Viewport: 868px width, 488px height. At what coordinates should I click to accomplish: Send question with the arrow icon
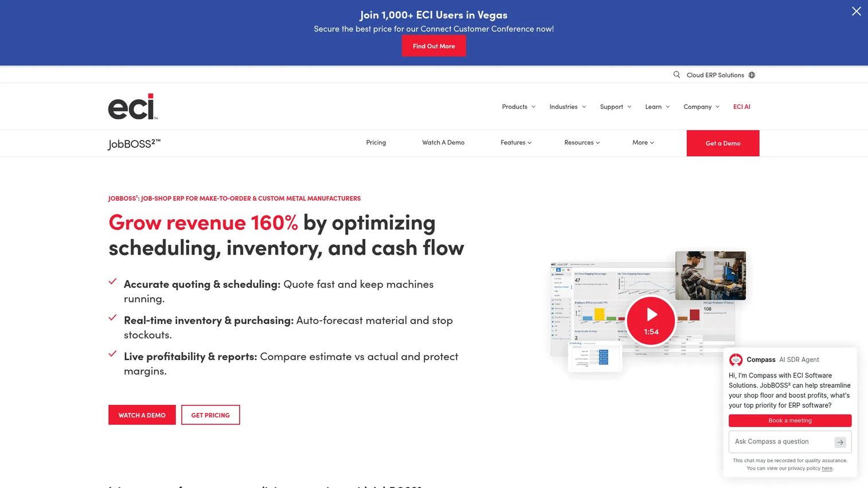pos(840,442)
